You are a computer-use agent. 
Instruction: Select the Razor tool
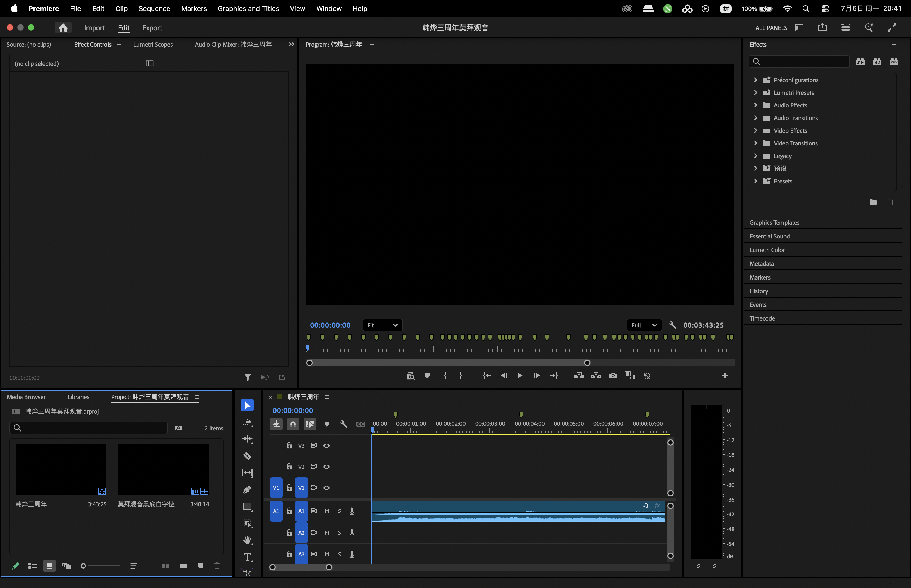pyautogui.click(x=247, y=456)
